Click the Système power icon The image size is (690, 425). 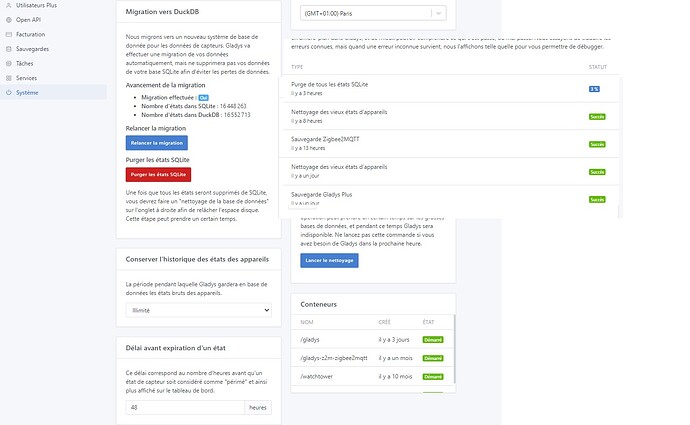point(8,92)
